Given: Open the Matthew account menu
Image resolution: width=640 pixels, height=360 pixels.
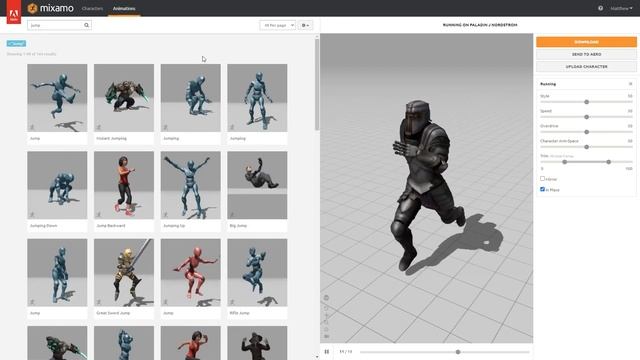Looking at the screenshot, I should 622,8.
